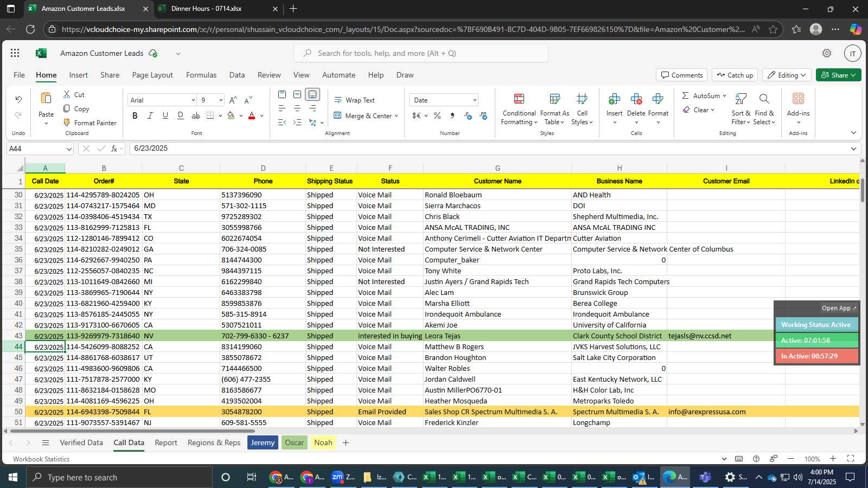868x488 pixels.
Task: Click the Sort & Filter icon
Action: click(x=741, y=99)
